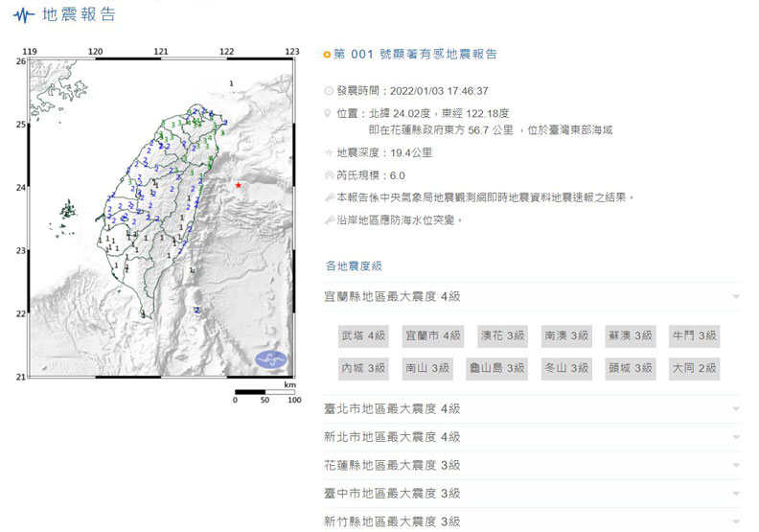Select the 武塔 4級 station tag

coord(362,335)
